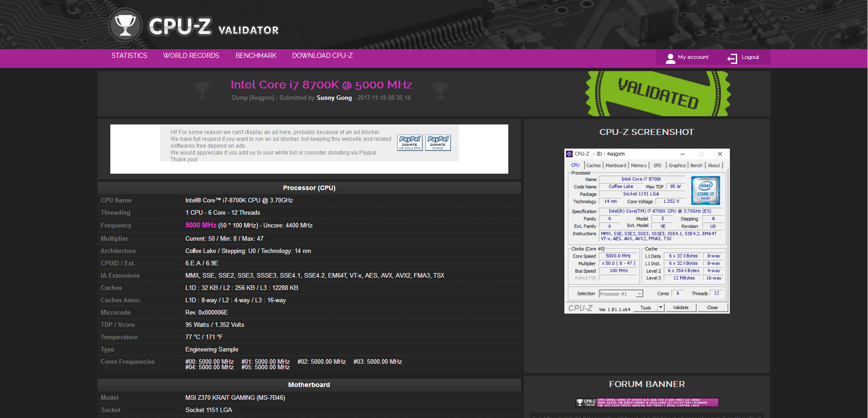Click the FORUM BANNER heading
868x418 pixels.
coord(647,384)
